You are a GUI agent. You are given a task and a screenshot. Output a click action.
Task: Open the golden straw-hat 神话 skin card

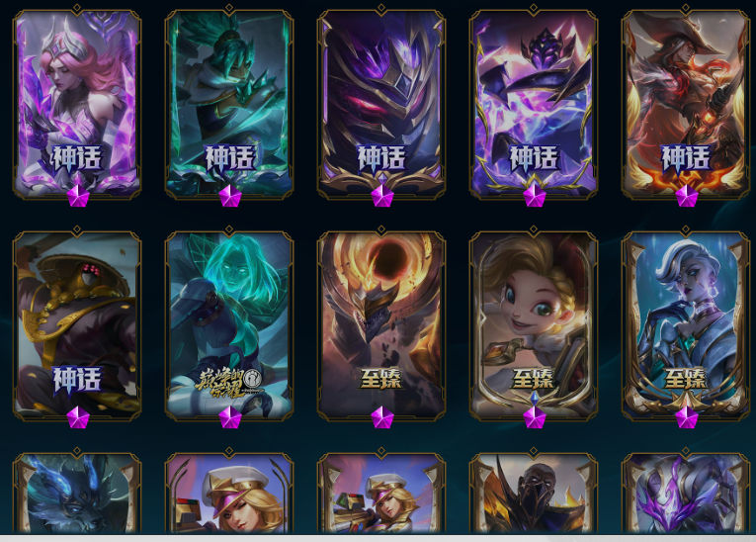(77, 324)
